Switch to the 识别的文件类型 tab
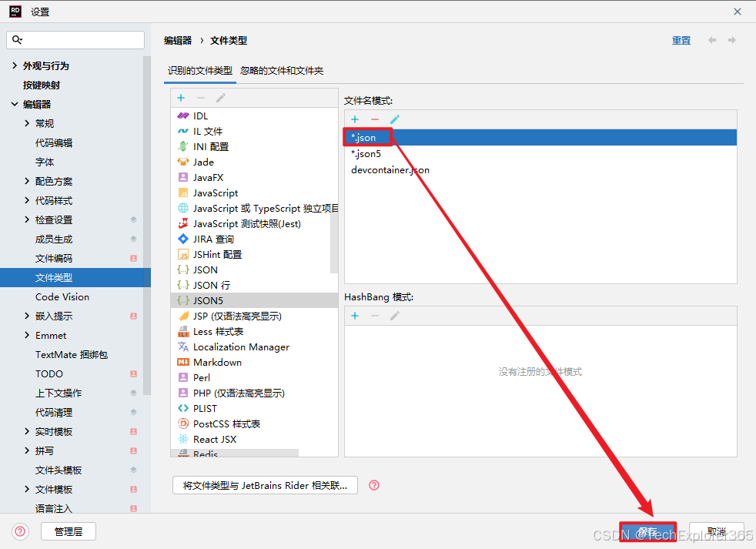Screen dimensions: 756x549 pos(199,71)
